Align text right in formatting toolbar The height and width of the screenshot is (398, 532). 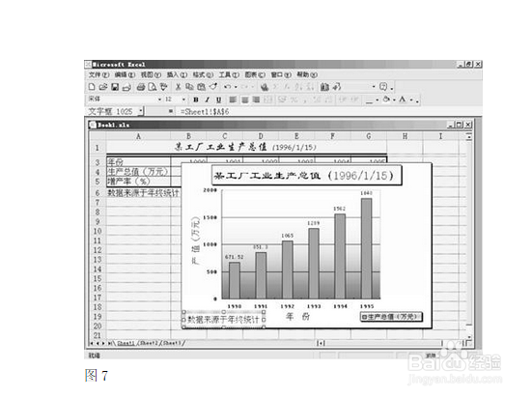click(x=256, y=99)
